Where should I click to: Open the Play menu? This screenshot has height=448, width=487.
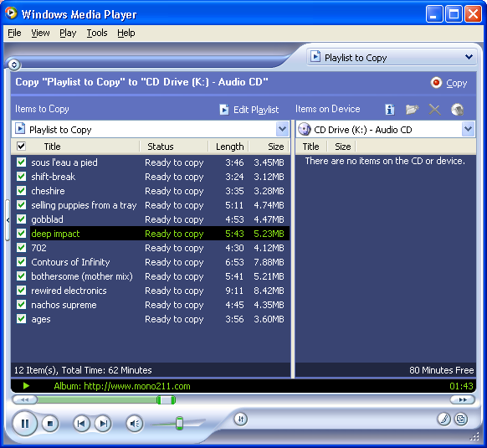pyautogui.click(x=68, y=33)
